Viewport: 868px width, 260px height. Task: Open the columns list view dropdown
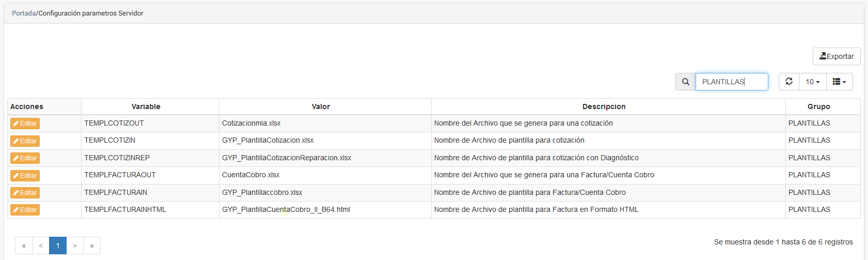click(839, 82)
